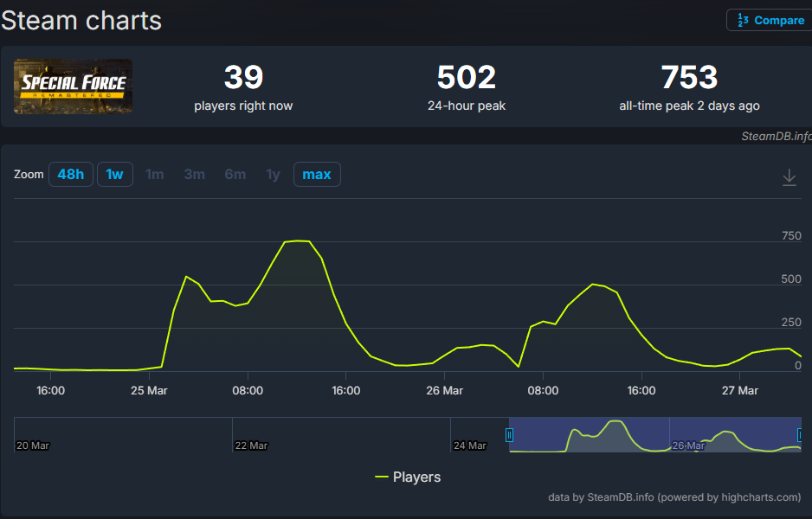The height and width of the screenshot is (519, 812).
Task: Open the Special Force Remastered game thumbnail
Action: click(x=73, y=86)
